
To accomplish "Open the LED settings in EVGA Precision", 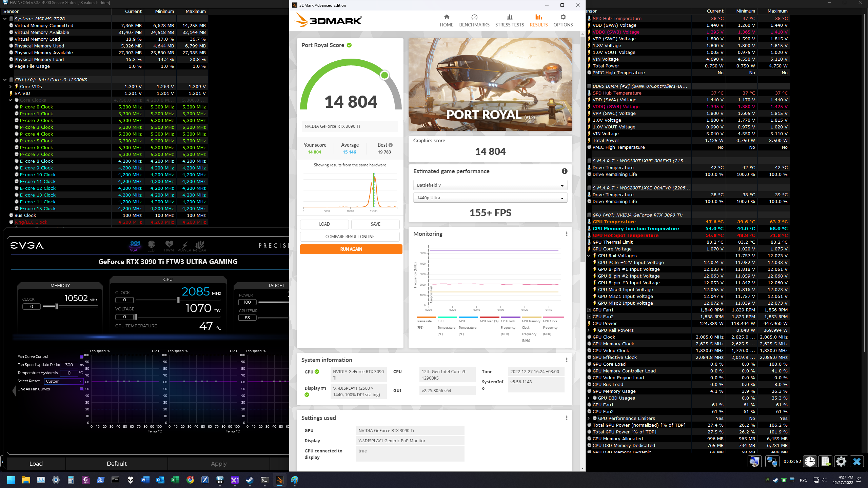I will tap(151, 245).
